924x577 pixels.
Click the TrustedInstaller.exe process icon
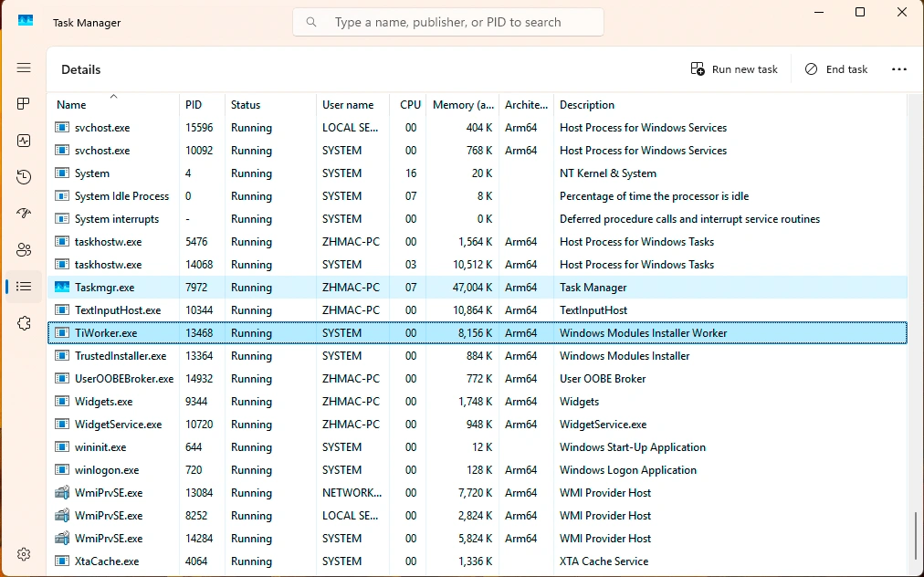62,356
